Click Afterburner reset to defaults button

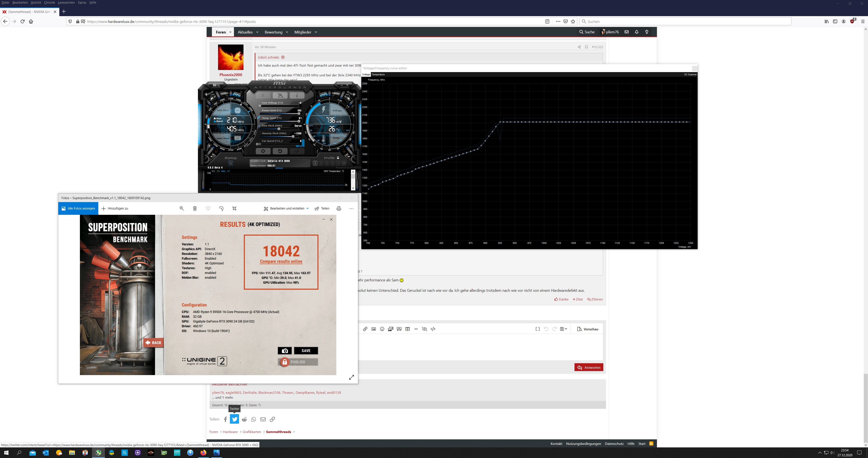tap(280, 151)
